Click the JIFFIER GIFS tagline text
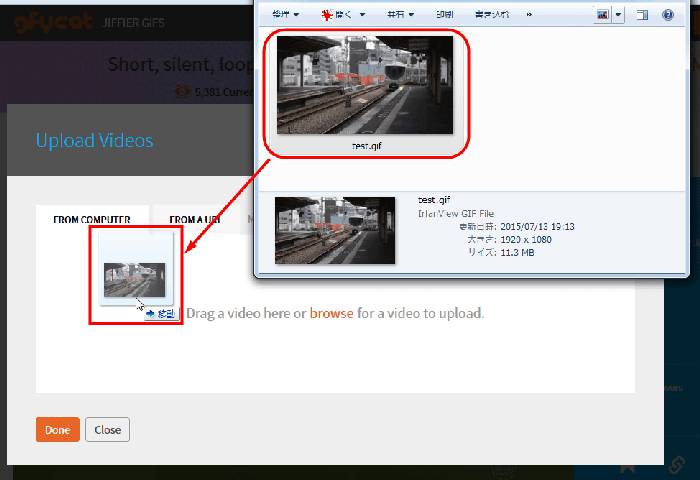 pyautogui.click(x=133, y=23)
